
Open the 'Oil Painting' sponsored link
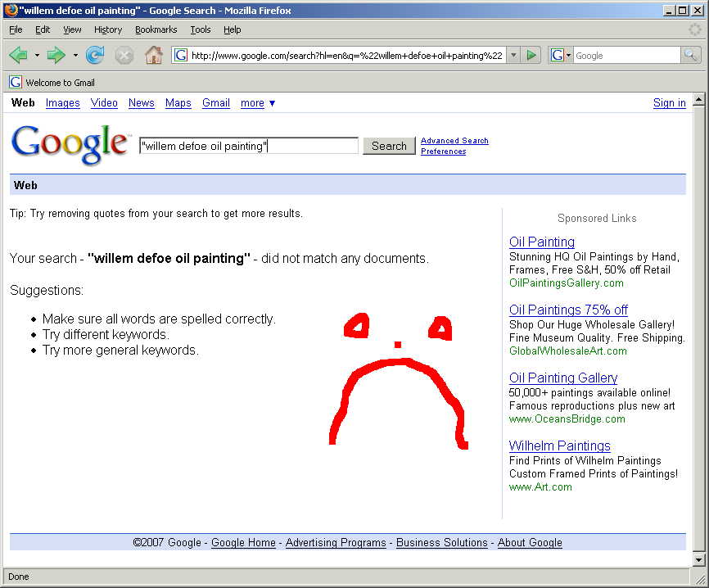(x=542, y=242)
